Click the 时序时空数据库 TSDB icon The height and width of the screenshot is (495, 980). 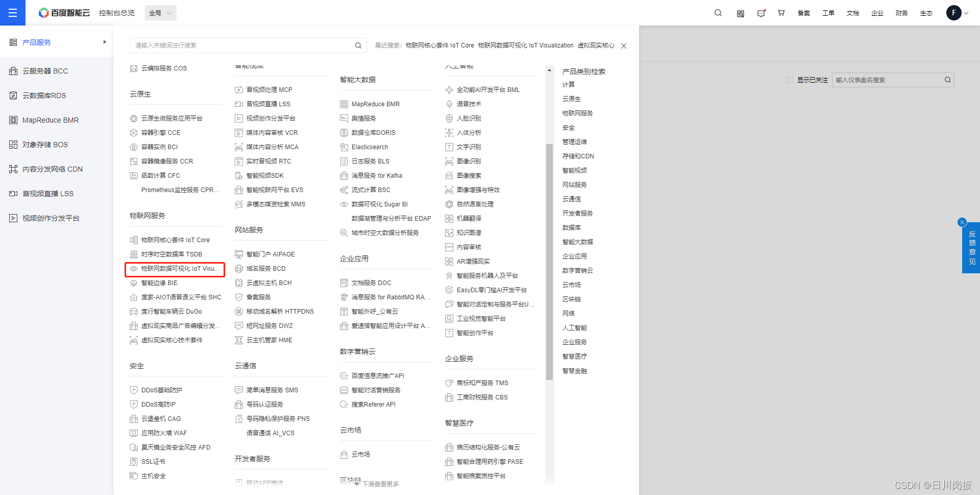[x=134, y=254]
